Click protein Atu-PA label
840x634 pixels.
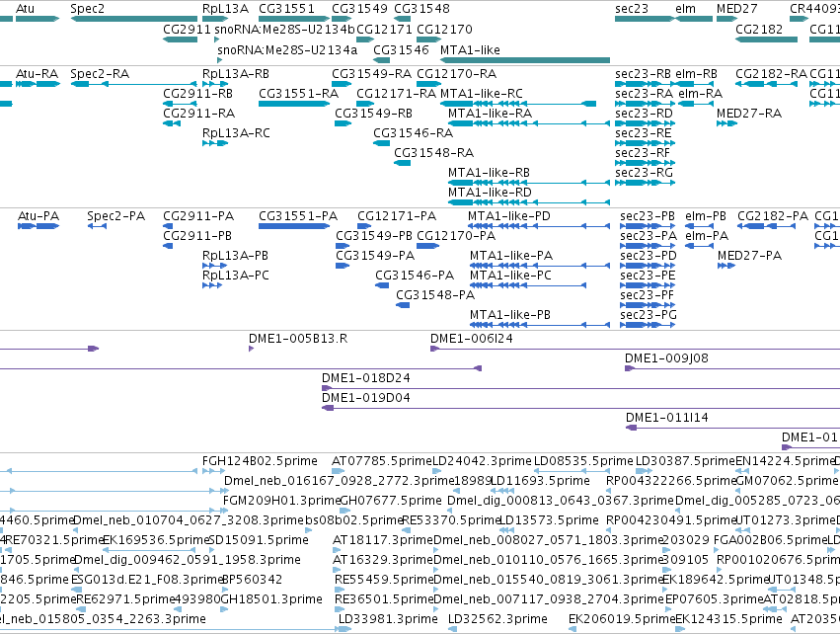[x=38, y=216]
